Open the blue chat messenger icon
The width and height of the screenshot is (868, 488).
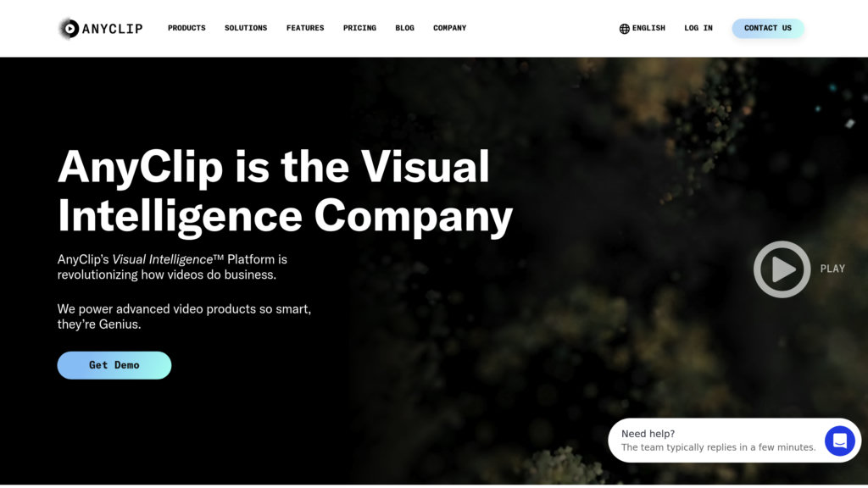[840, 441]
